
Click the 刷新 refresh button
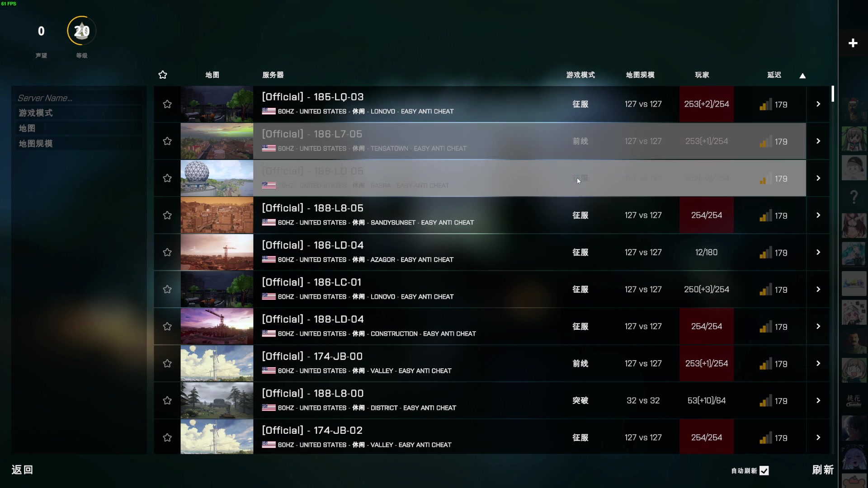(823, 470)
